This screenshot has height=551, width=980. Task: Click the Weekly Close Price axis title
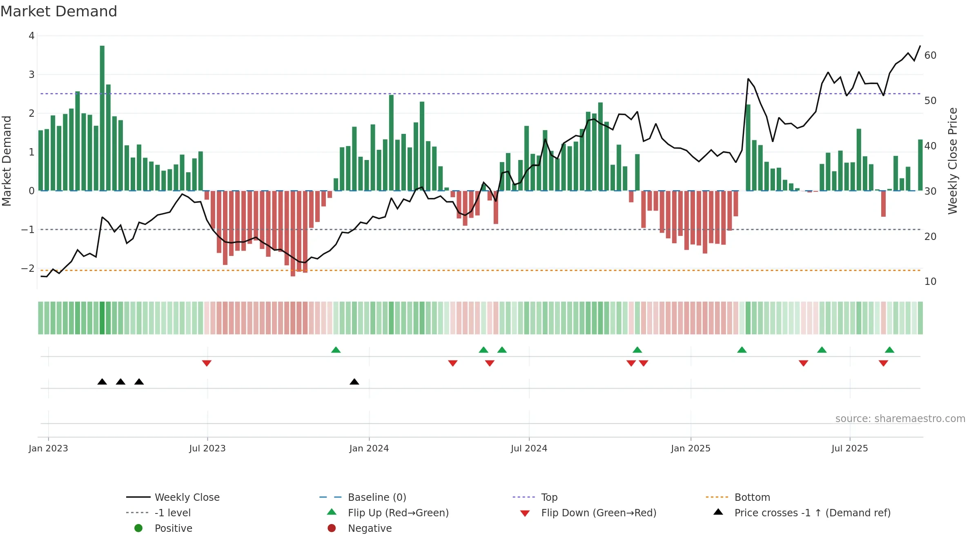click(x=953, y=161)
